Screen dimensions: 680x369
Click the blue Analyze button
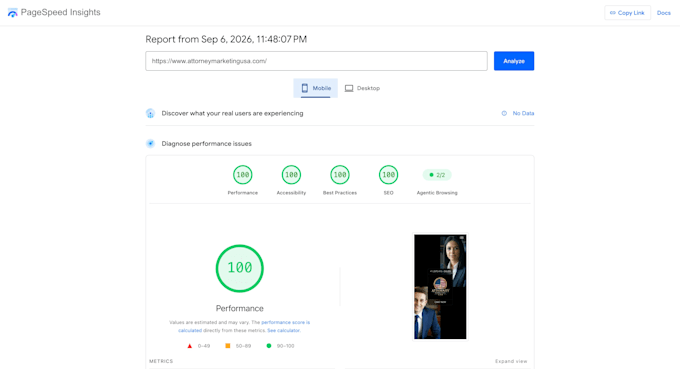514,61
